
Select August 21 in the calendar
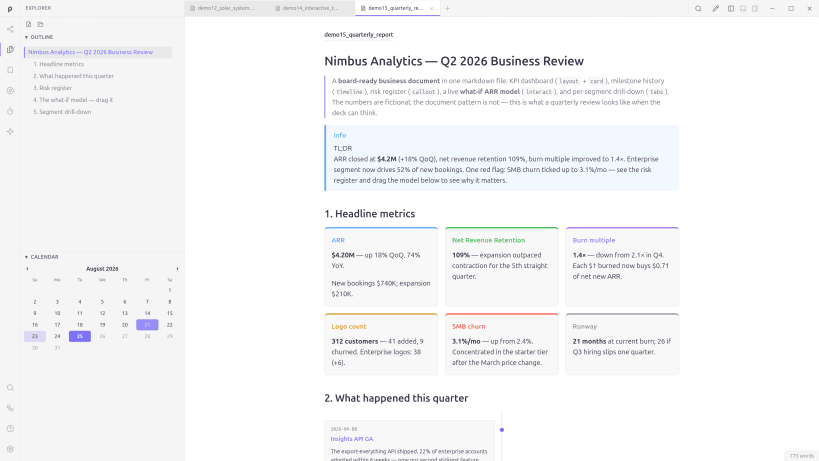click(x=147, y=325)
